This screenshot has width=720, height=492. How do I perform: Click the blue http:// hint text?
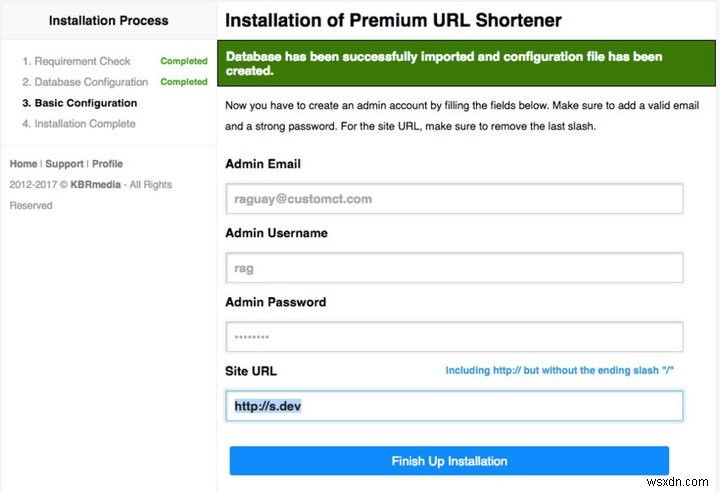[x=560, y=371]
